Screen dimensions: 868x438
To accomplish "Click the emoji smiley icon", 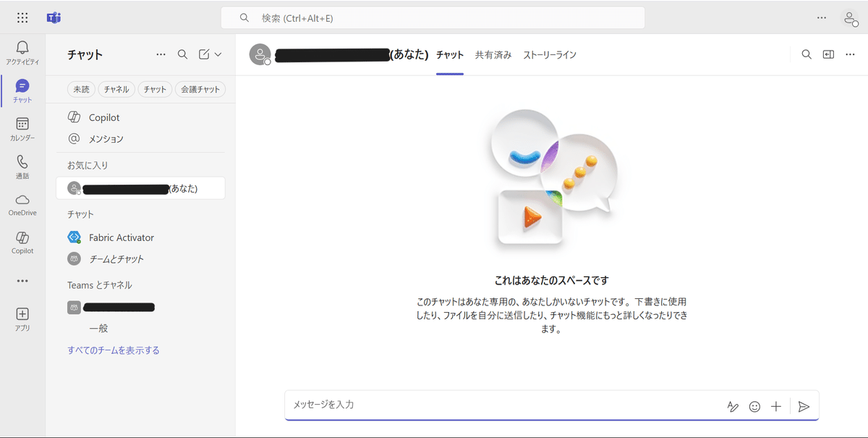I will click(x=754, y=407).
